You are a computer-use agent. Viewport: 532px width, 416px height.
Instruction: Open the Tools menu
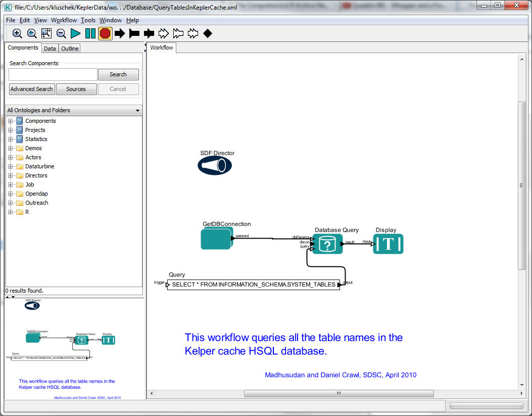tap(88, 20)
